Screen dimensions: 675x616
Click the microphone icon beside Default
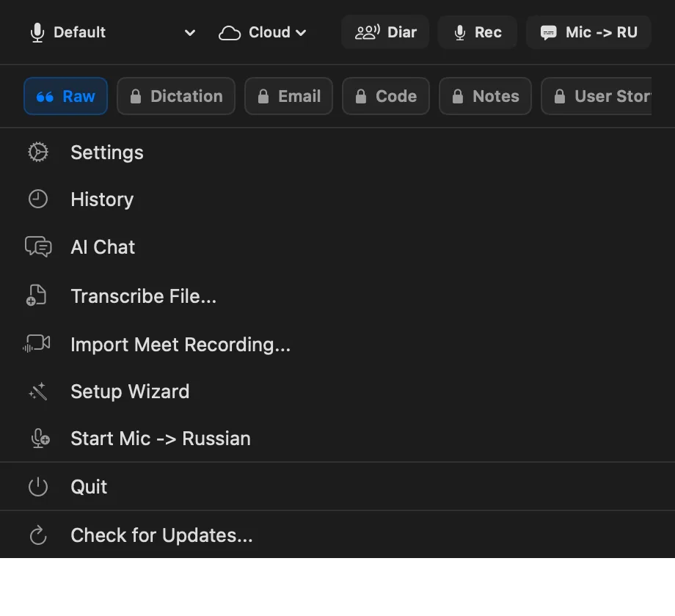click(x=37, y=33)
